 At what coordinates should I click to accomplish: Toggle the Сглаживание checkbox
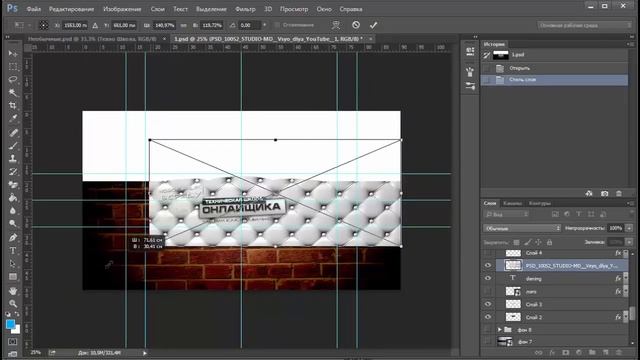278,25
